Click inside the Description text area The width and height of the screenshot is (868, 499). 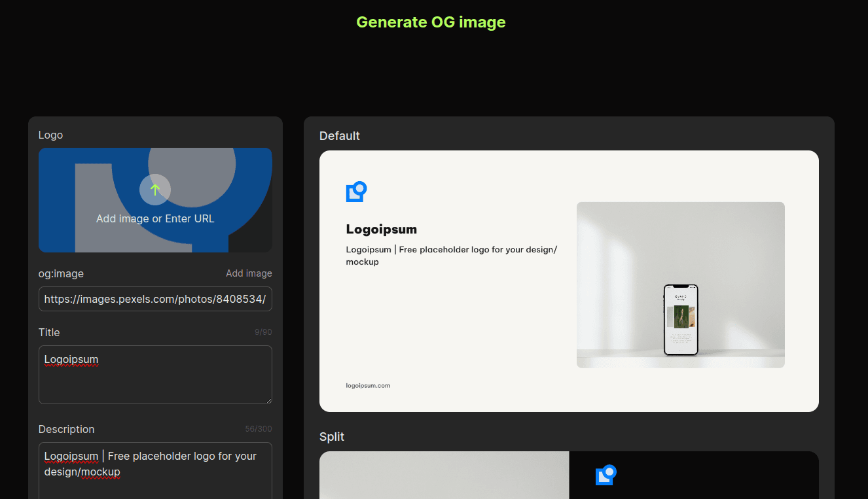[155, 471]
